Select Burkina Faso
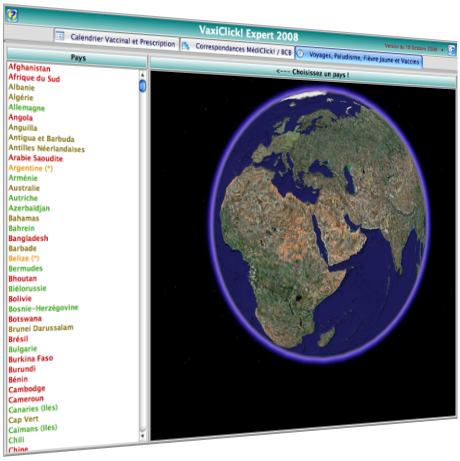This screenshot has height=461, width=460. (31, 359)
